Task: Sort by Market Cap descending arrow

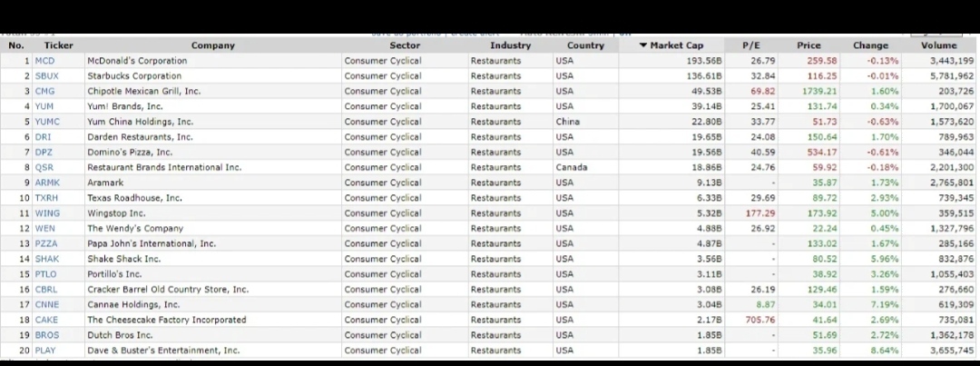Action: pyautogui.click(x=643, y=45)
